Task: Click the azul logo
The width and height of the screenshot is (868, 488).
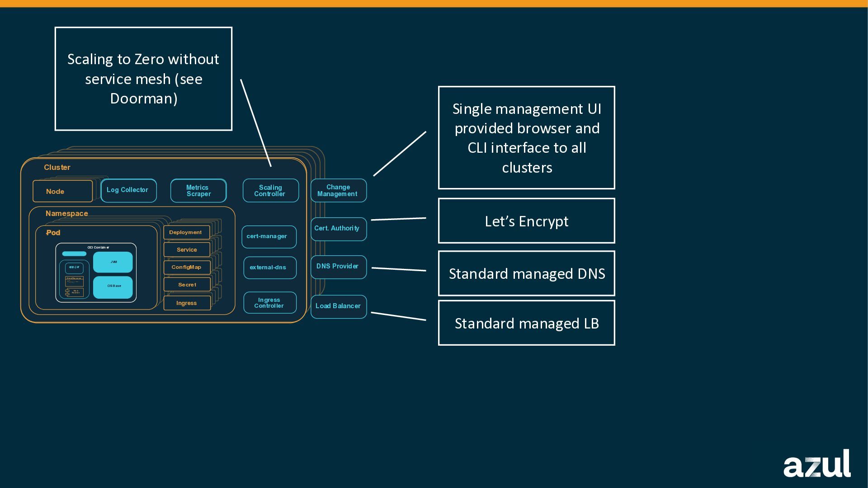Action: pyautogui.click(x=816, y=464)
